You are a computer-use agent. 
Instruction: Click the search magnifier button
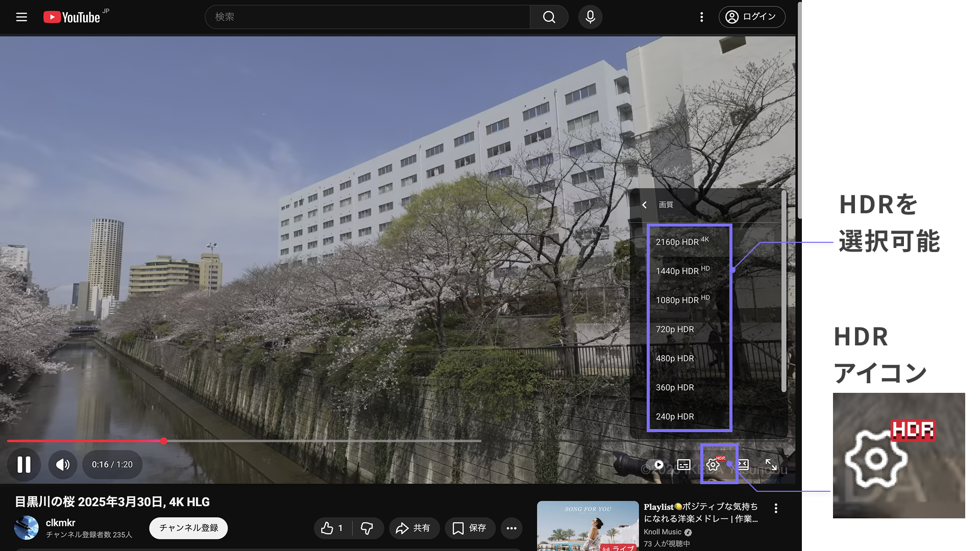tap(549, 17)
